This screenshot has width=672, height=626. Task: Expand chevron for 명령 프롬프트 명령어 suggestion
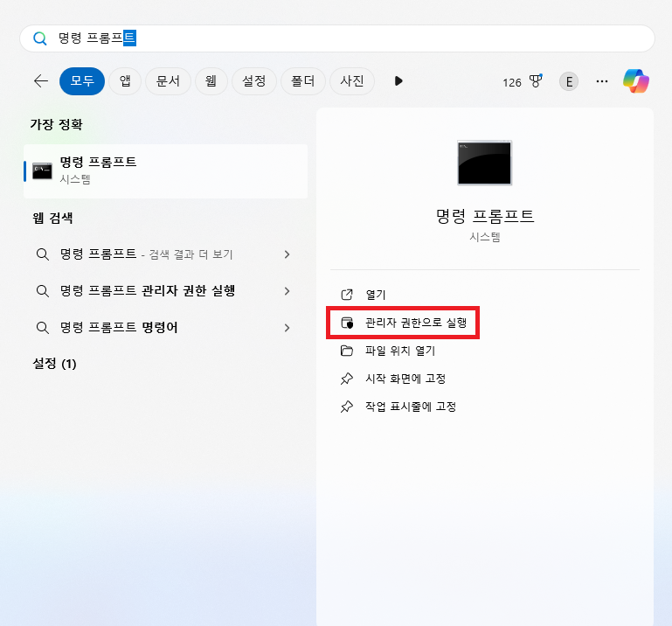(288, 328)
